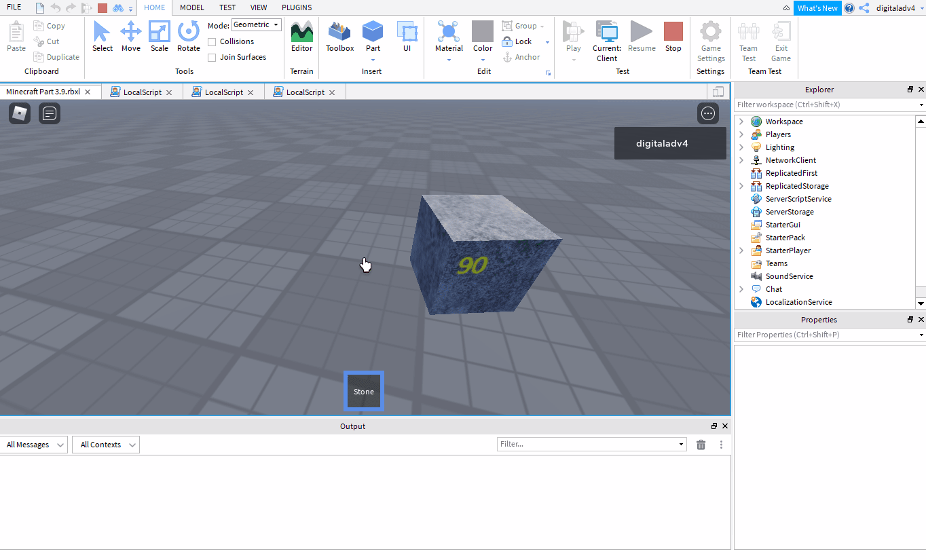Open the Mode Geometric dropdown
This screenshot has width=926, height=560.
(256, 25)
